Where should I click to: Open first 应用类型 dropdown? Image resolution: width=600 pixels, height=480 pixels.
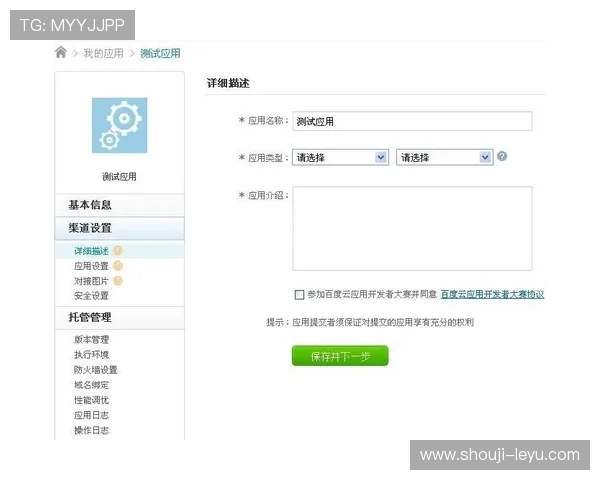(340, 157)
